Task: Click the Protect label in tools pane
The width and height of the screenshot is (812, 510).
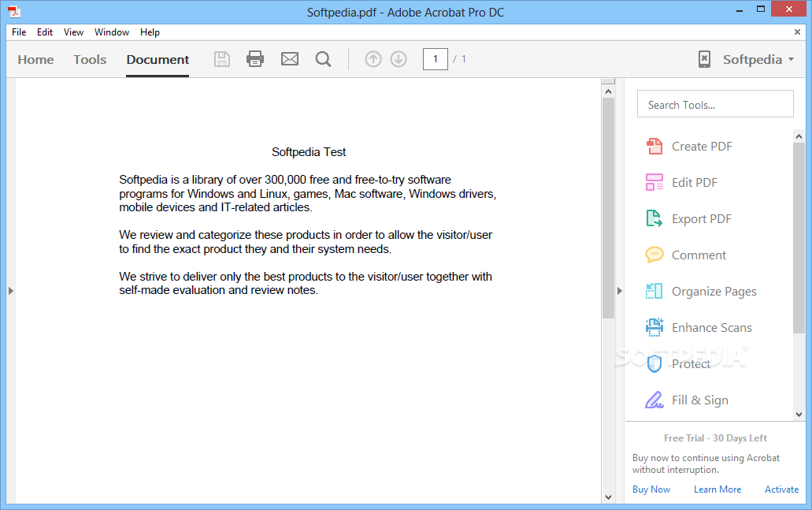Action: 691,364
